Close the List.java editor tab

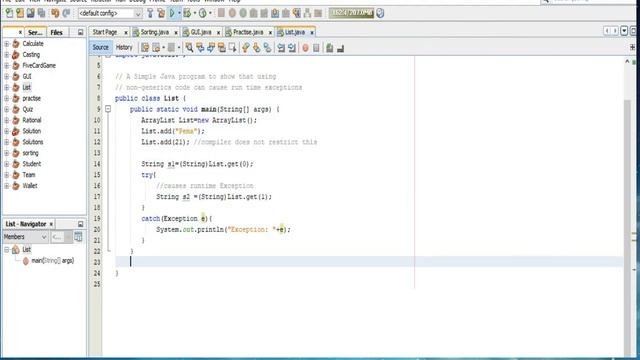pyautogui.click(x=312, y=32)
